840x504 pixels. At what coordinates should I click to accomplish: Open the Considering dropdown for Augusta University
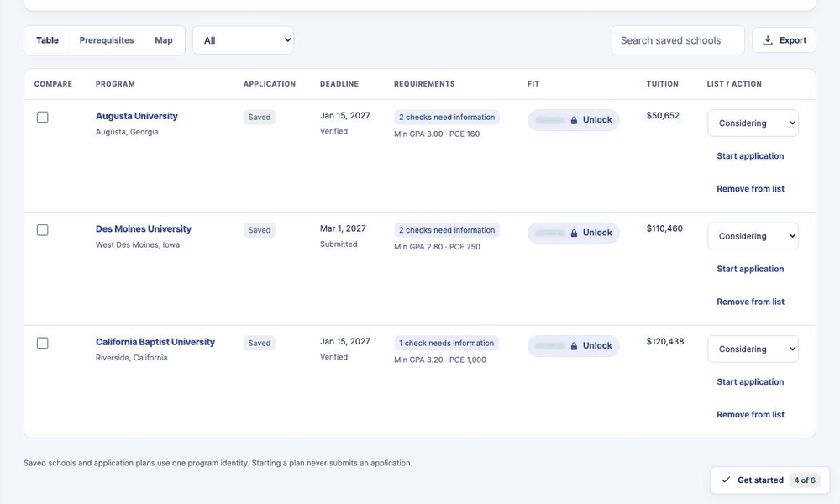pyautogui.click(x=753, y=123)
